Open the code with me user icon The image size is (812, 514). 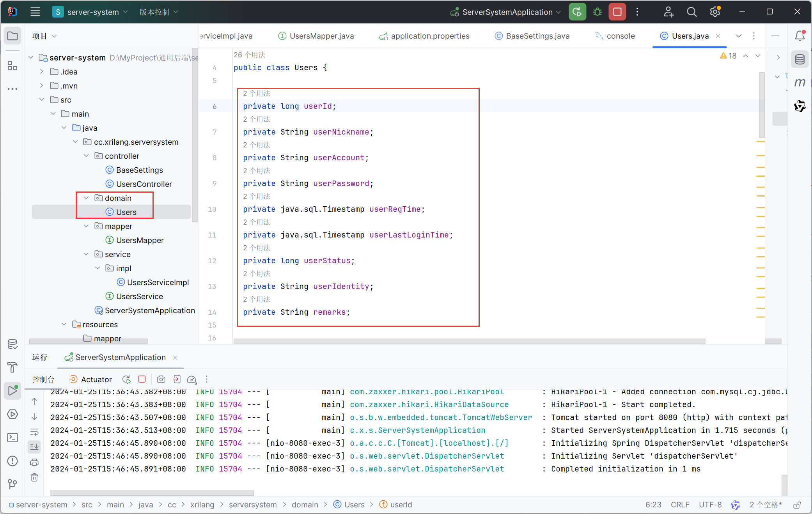pyautogui.click(x=668, y=12)
